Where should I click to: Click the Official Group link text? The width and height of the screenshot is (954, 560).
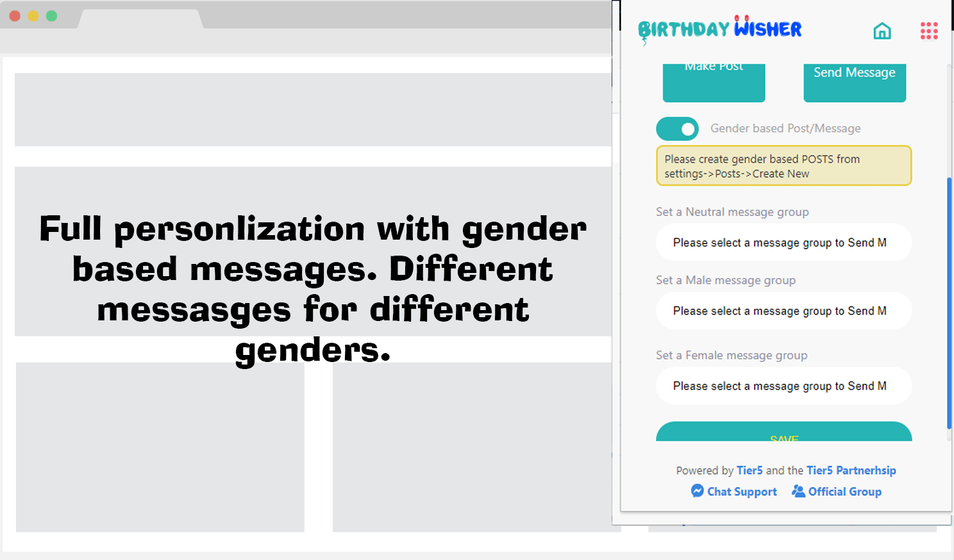(844, 491)
